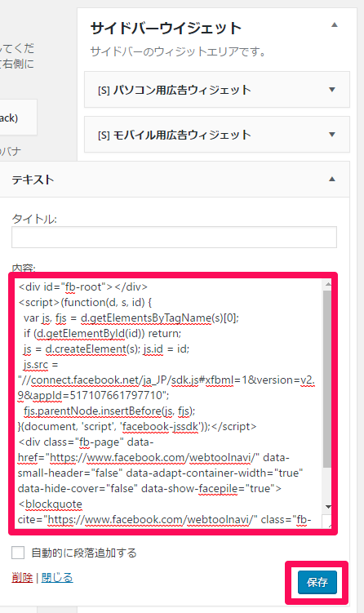
Task: Click the textarea scrollbar up arrow
Action: click(x=327, y=284)
